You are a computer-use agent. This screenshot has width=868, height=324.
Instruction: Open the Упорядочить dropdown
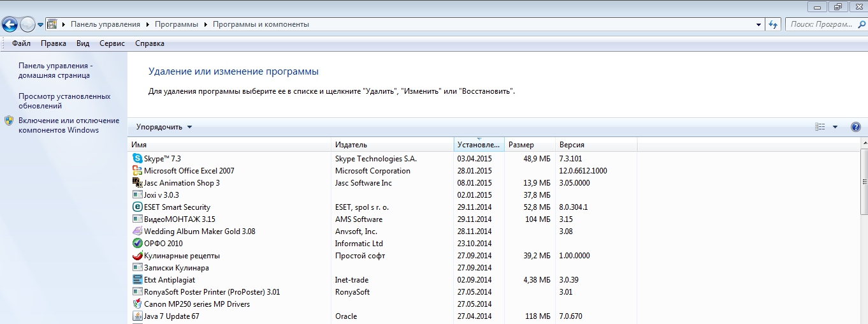pyautogui.click(x=164, y=127)
